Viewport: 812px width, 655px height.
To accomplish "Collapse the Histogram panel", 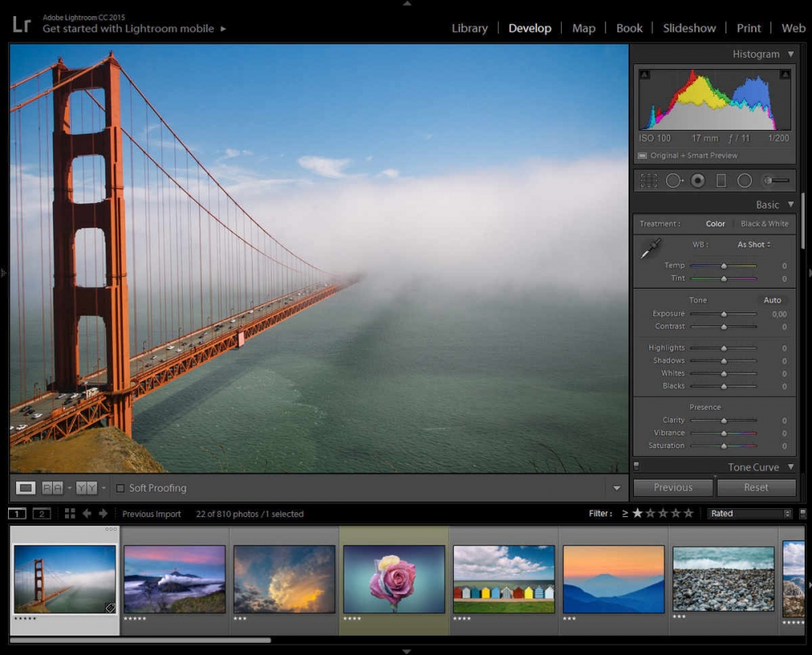I will (x=791, y=54).
